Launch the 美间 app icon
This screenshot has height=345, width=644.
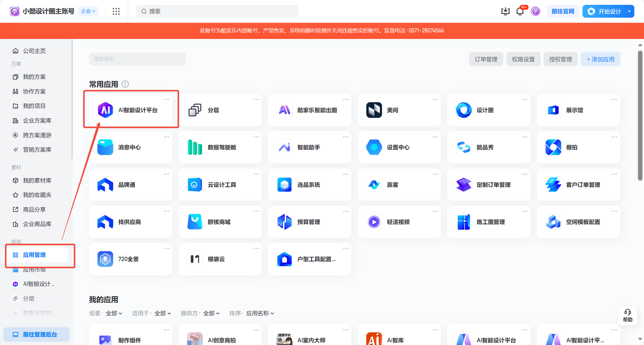click(x=374, y=110)
